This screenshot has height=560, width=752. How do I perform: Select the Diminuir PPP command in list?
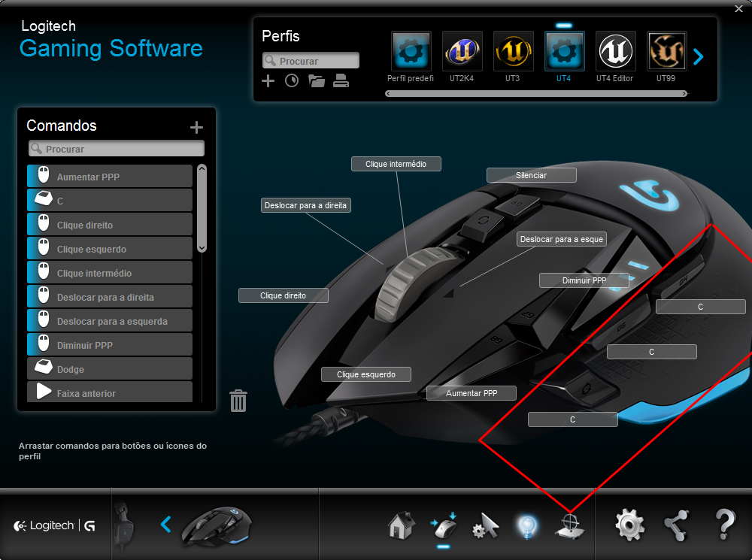tap(110, 344)
